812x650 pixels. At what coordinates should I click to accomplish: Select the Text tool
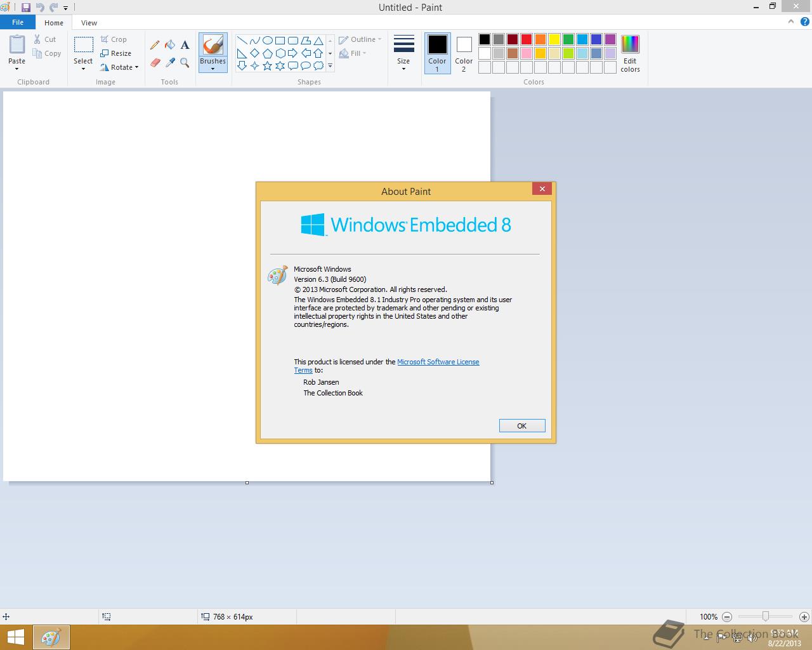pyautogui.click(x=185, y=45)
